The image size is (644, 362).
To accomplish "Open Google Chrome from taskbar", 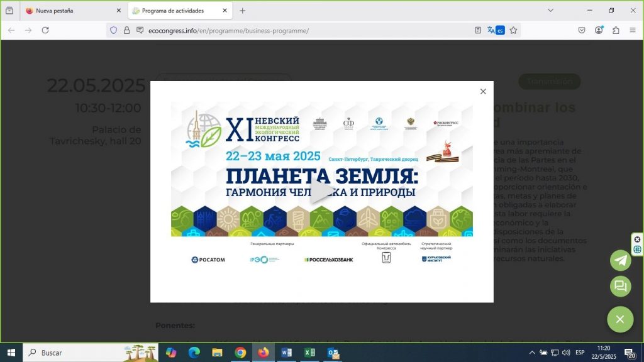I will tap(240, 353).
